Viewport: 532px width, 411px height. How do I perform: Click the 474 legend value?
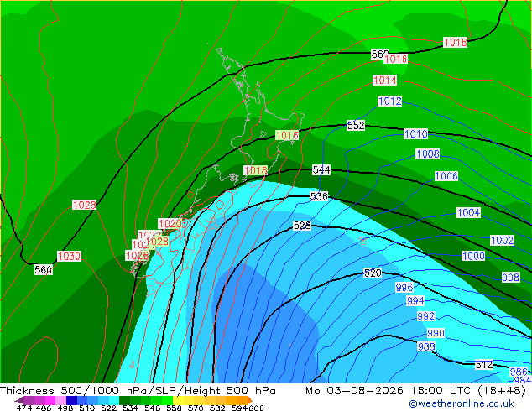coord(24,408)
